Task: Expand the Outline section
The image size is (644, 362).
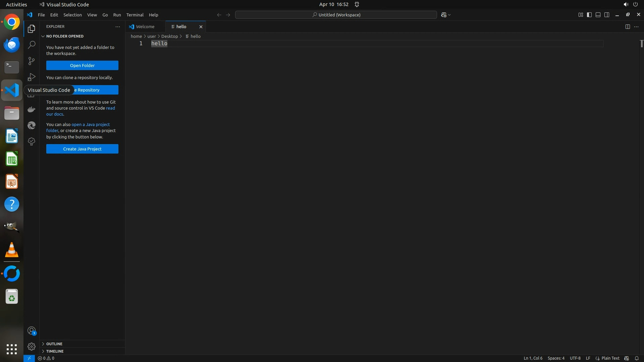Action: [54, 344]
